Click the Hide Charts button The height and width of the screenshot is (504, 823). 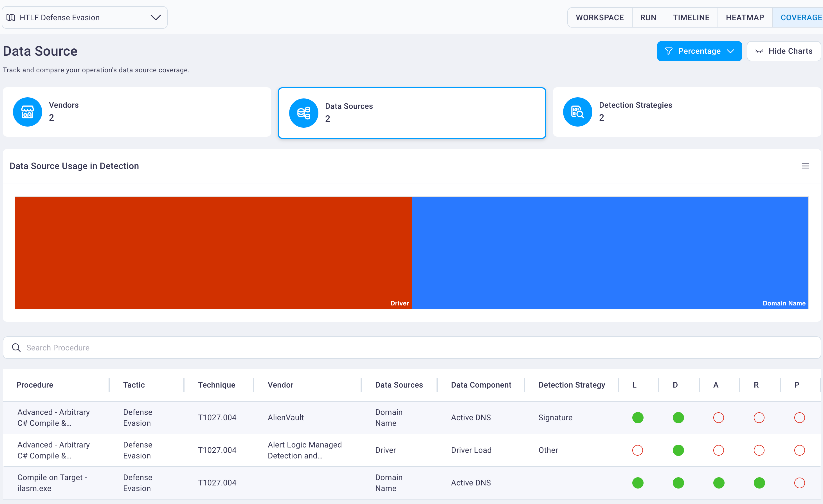pos(784,51)
